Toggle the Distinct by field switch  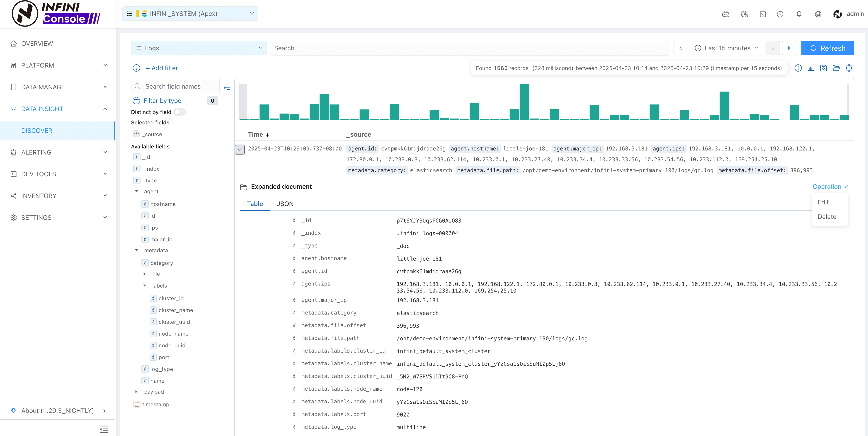[x=179, y=112]
